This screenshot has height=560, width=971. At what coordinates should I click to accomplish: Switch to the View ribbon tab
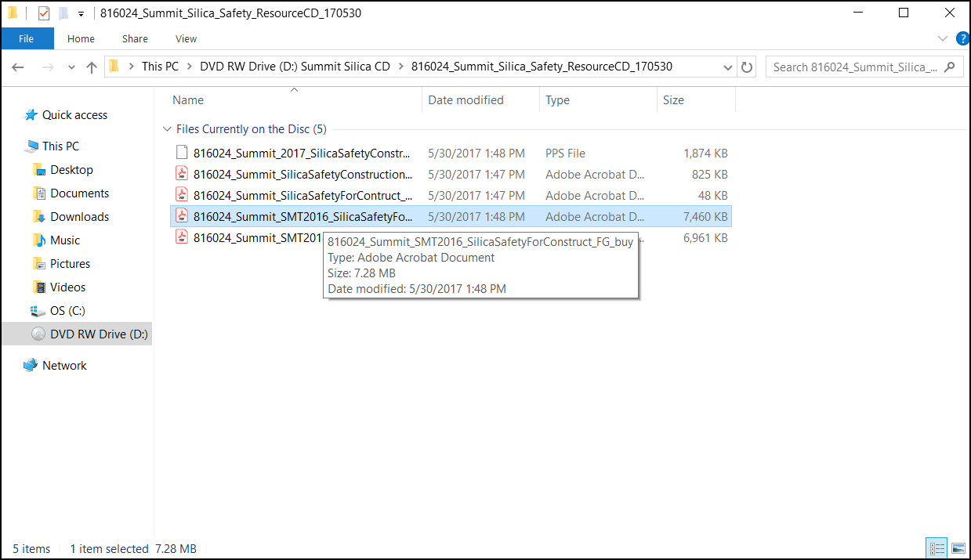186,38
